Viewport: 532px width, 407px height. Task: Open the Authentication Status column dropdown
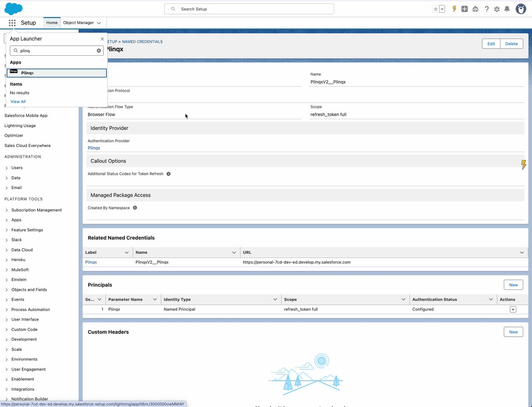tap(491, 299)
